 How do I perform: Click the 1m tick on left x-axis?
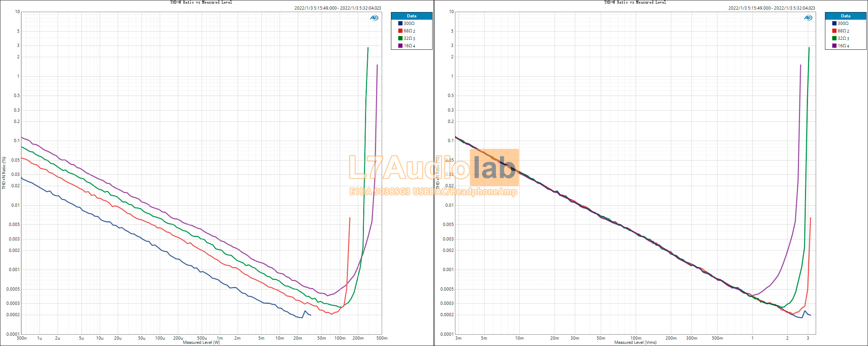(220, 338)
